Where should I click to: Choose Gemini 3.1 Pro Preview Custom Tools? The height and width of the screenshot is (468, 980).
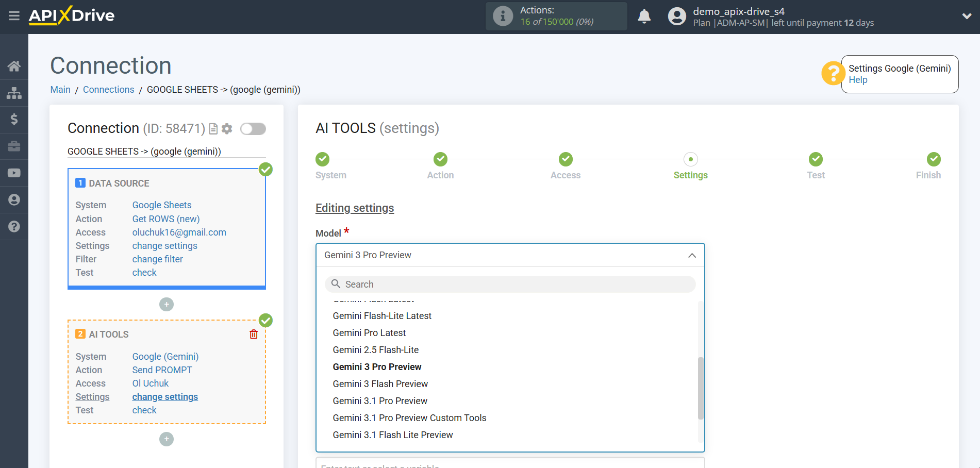pyautogui.click(x=409, y=418)
